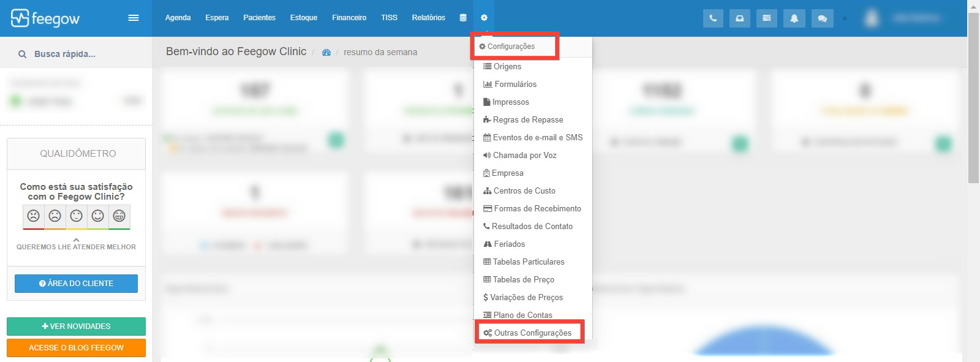Select Configurações header in dropdown
Screen dimensions: 980x362
(507, 47)
